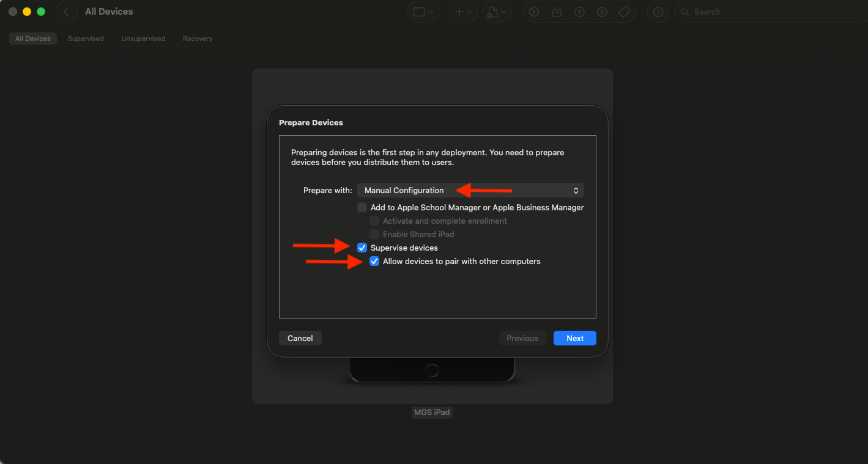Uncheck the Supervise devices checkbox
This screenshot has height=464, width=868.
362,248
